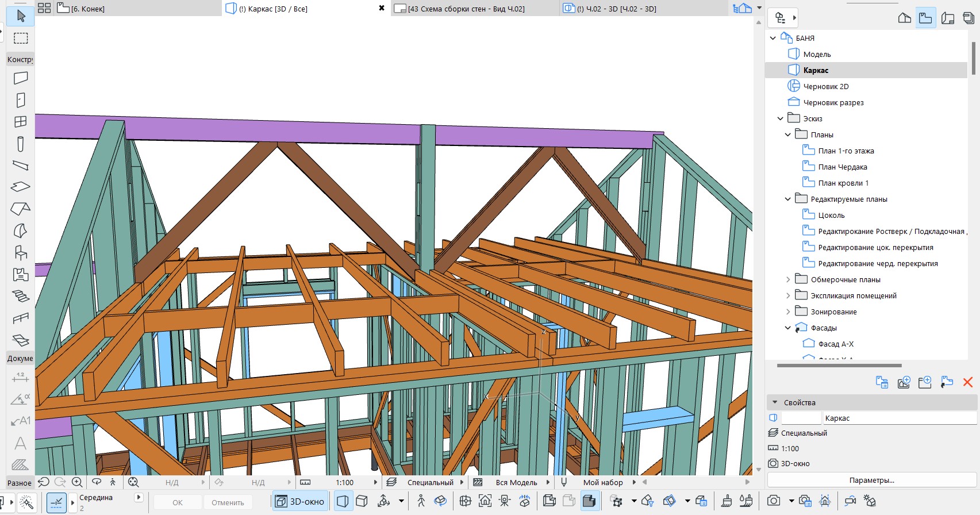The height and width of the screenshot is (515, 980).
Task: Toggle the 3D-окно view button
Action: [x=300, y=502]
